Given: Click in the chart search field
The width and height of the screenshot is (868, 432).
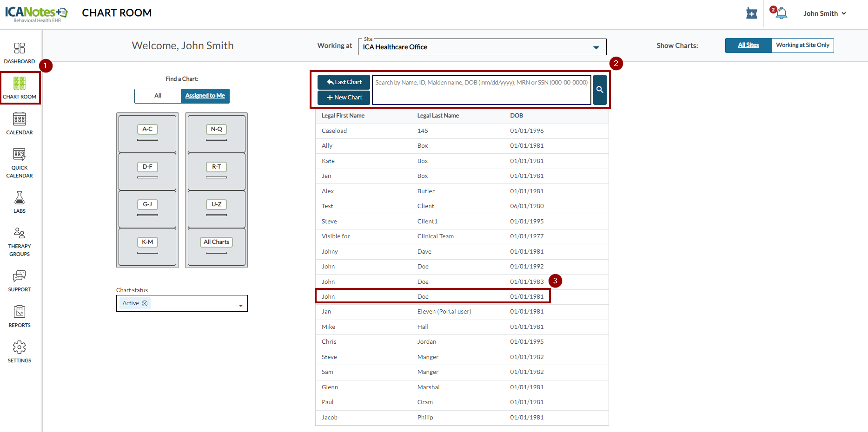Looking at the screenshot, I should pos(481,90).
